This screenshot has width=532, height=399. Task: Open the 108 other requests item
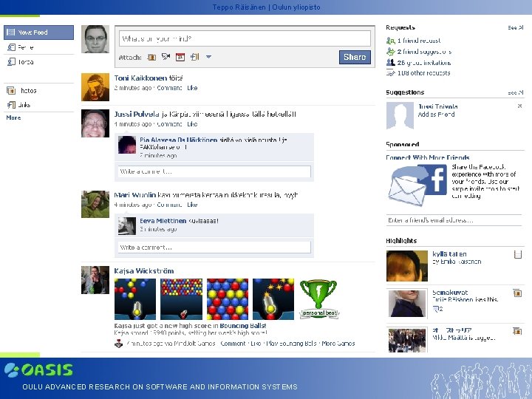[x=424, y=73]
